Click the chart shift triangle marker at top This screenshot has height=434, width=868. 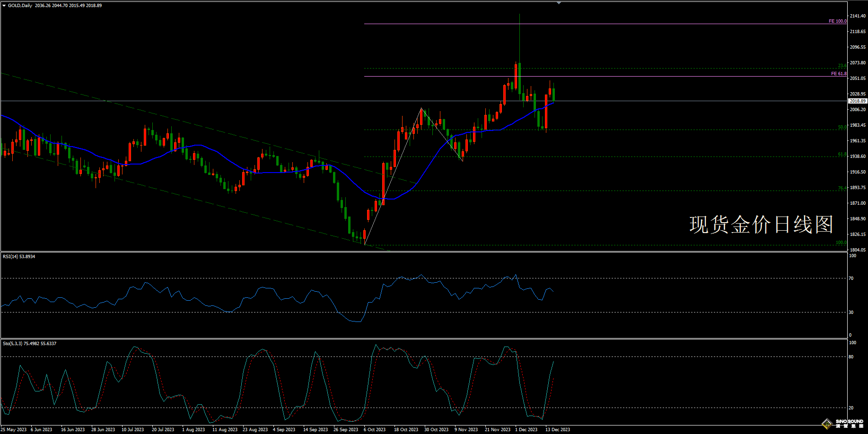[x=559, y=3]
